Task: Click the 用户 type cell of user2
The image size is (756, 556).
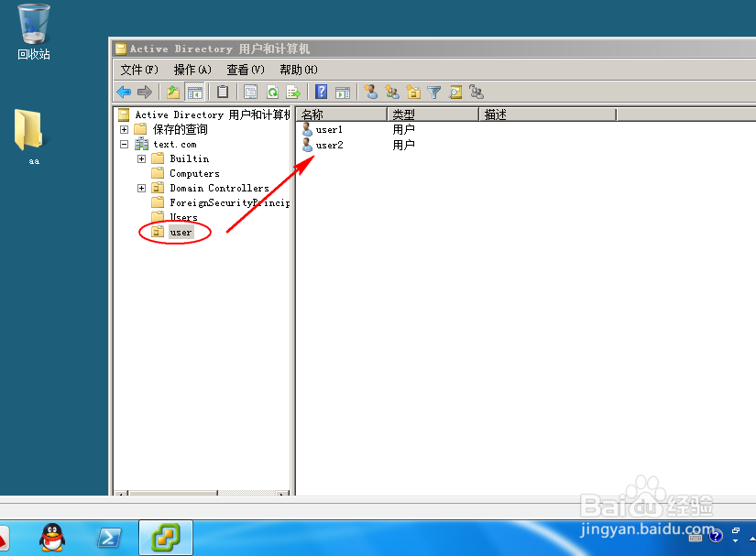Action: coord(403,145)
